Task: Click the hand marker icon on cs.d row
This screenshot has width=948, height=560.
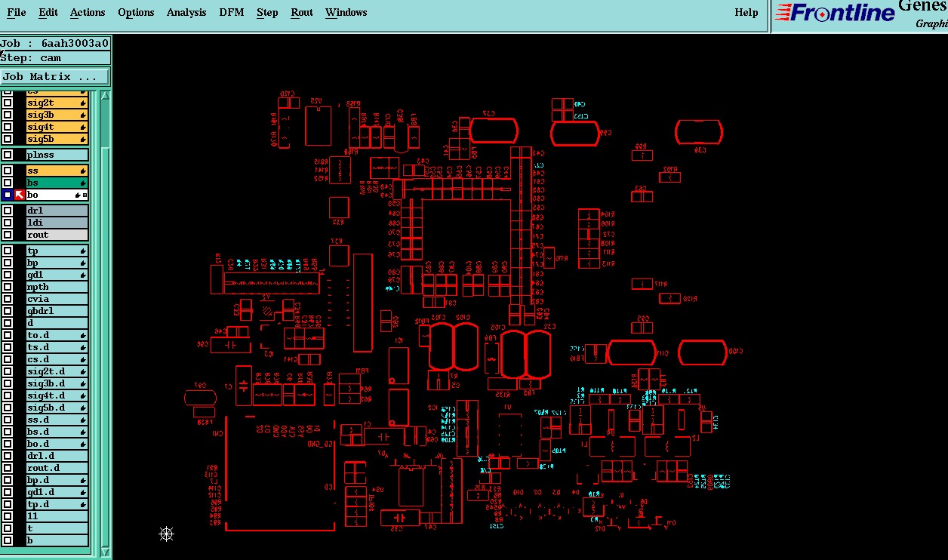Action: coord(83,359)
